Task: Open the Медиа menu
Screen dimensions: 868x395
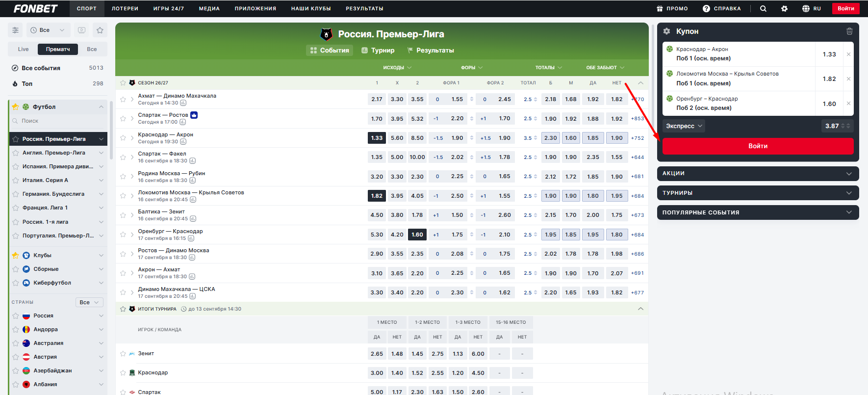Action: click(x=209, y=8)
